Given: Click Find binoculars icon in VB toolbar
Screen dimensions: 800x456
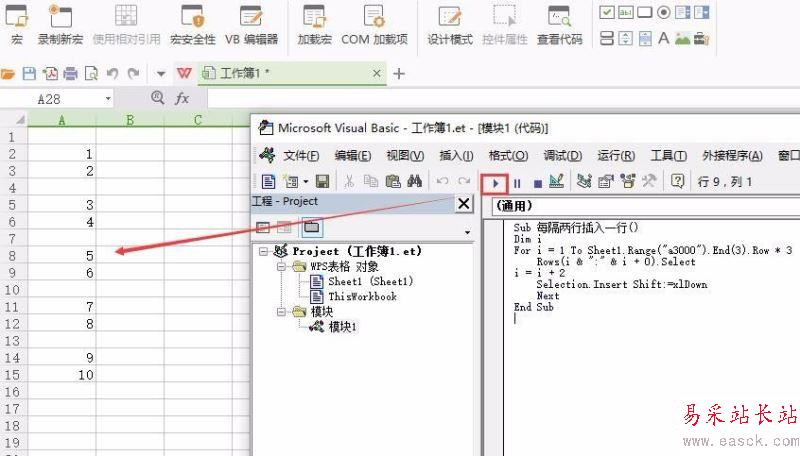Looking at the screenshot, I should pyautogui.click(x=414, y=181).
